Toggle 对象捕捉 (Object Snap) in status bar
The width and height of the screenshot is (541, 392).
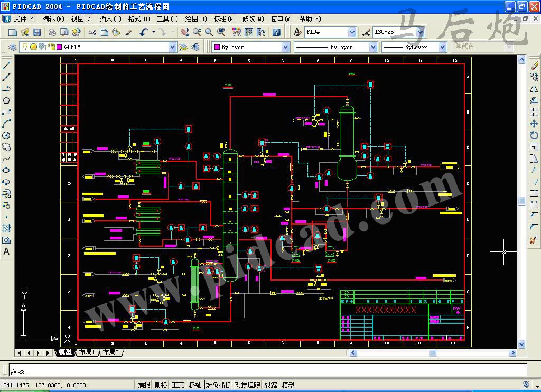pyautogui.click(x=218, y=385)
